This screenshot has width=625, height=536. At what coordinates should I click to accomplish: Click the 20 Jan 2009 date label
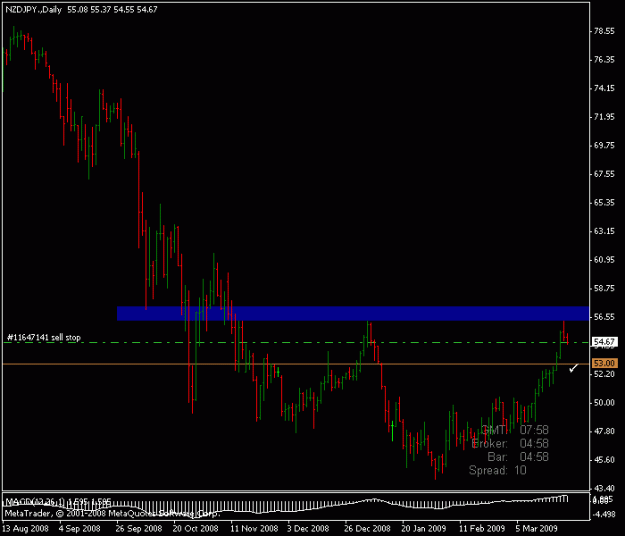[x=423, y=529]
